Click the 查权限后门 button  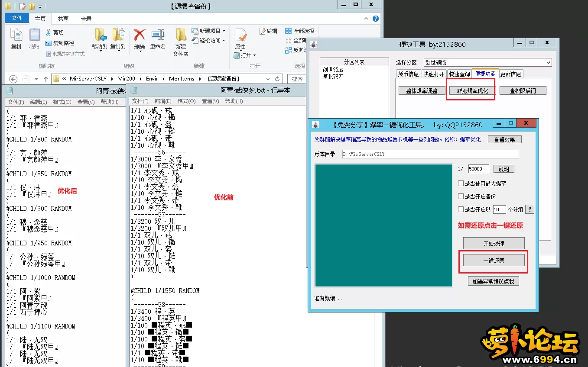pyautogui.click(x=523, y=91)
